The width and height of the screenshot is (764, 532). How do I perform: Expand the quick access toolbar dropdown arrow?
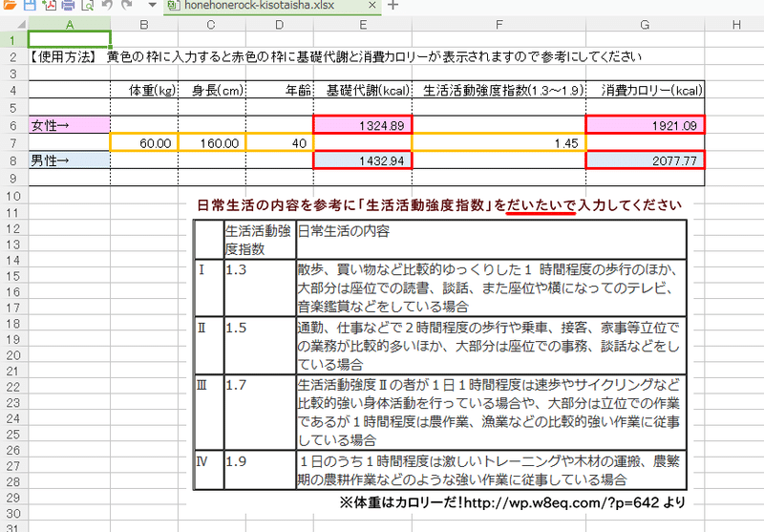[152, 6]
